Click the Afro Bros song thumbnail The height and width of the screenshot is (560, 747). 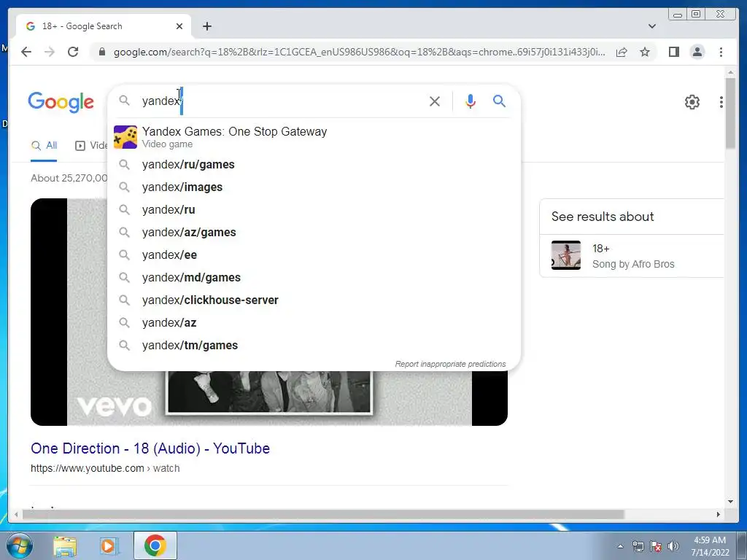(x=566, y=255)
